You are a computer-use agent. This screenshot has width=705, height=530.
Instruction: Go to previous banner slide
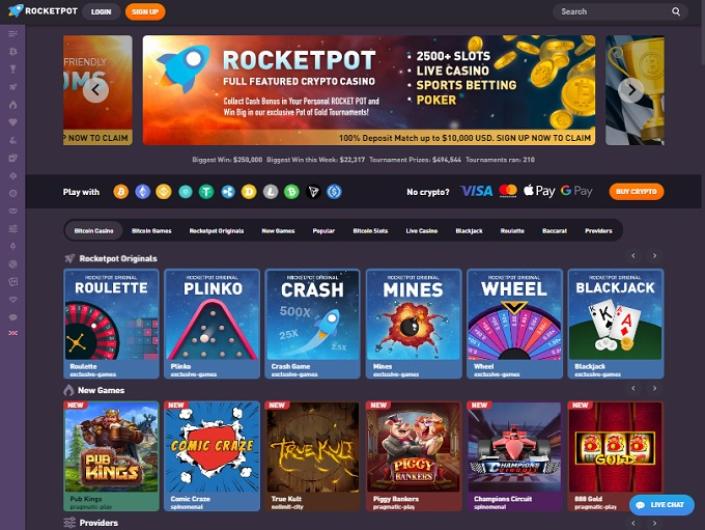point(95,90)
